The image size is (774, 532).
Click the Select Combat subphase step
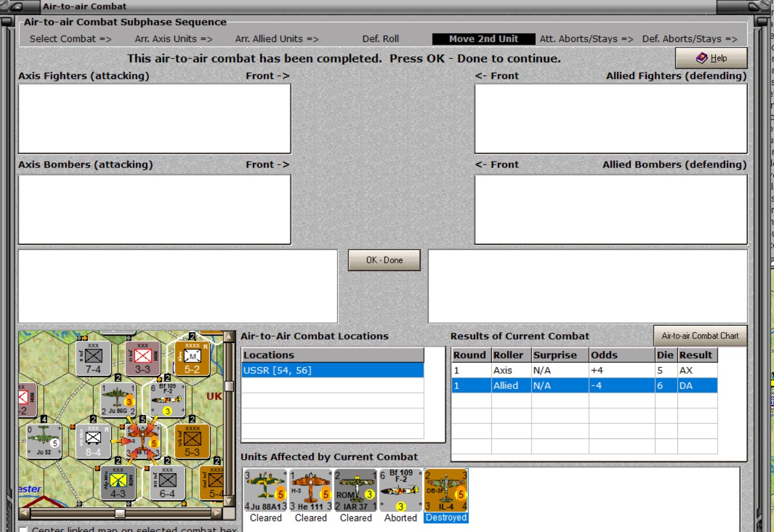coord(70,39)
